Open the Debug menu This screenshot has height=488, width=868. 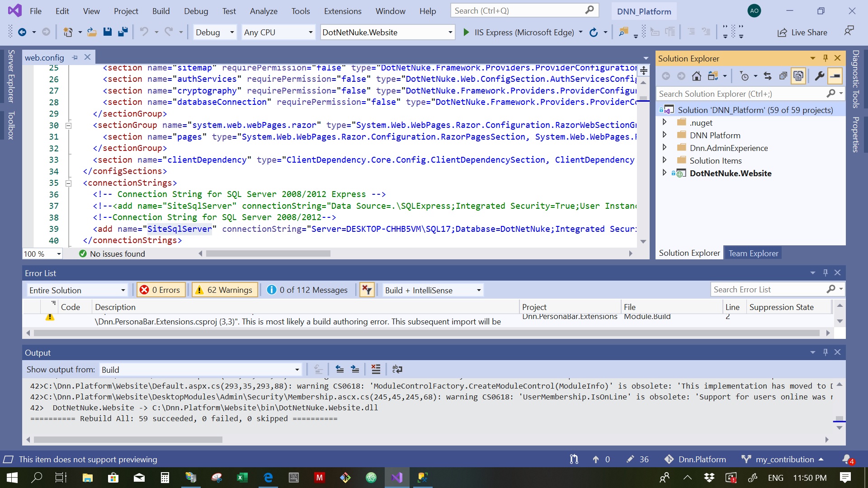tap(196, 11)
